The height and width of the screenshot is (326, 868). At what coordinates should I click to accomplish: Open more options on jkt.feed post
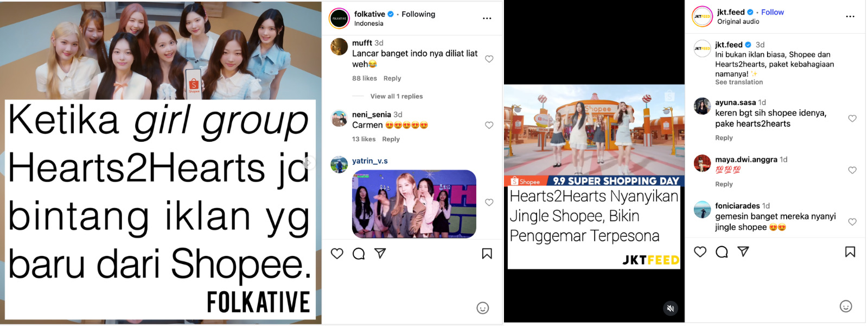pyautogui.click(x=850, y=16)
